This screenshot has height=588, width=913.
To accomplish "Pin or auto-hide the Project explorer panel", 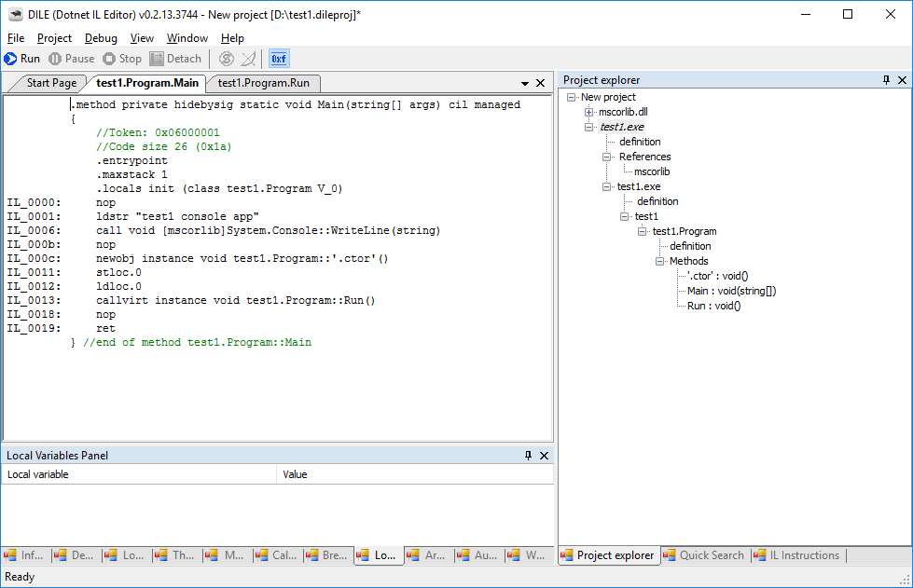I will 886,80.
